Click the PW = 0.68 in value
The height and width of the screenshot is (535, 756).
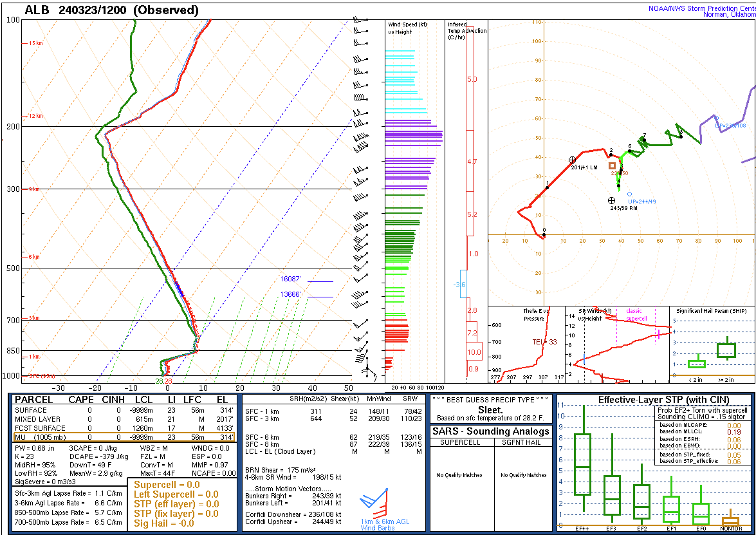35,448
